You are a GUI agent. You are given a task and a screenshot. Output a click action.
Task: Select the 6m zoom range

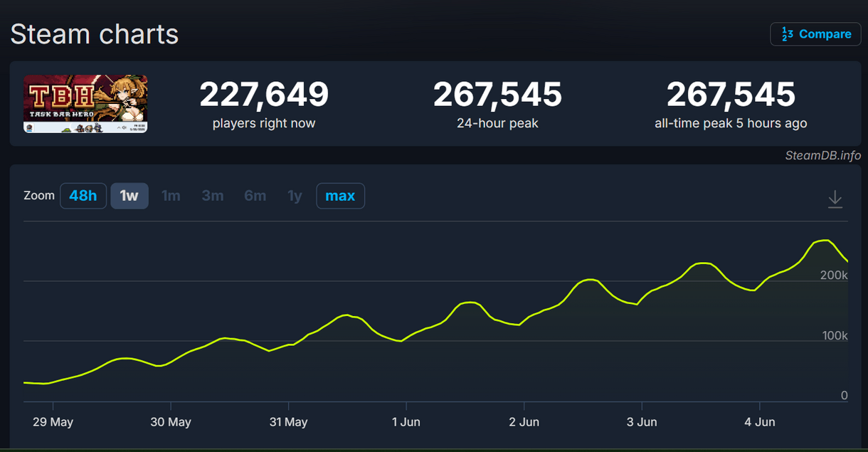point(255,196)
